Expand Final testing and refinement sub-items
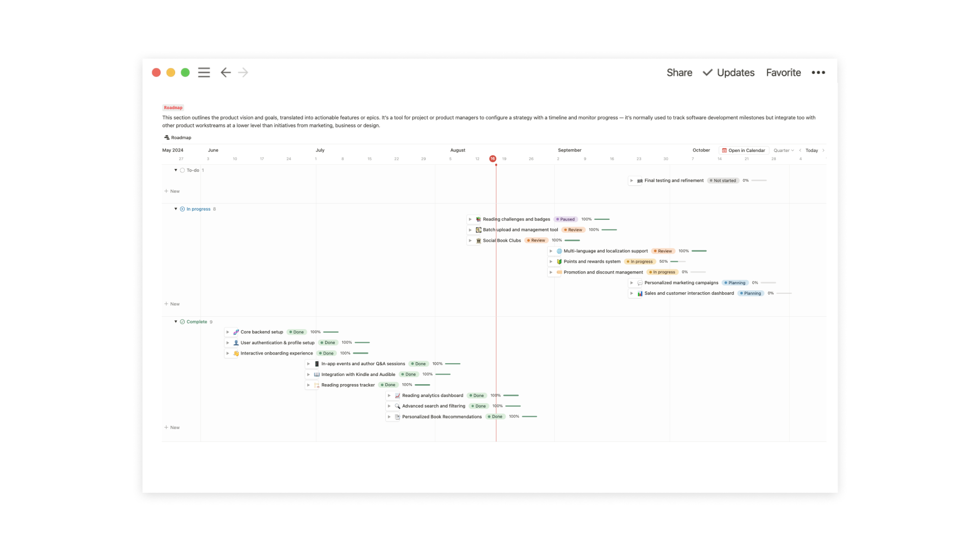 [631, 181]
